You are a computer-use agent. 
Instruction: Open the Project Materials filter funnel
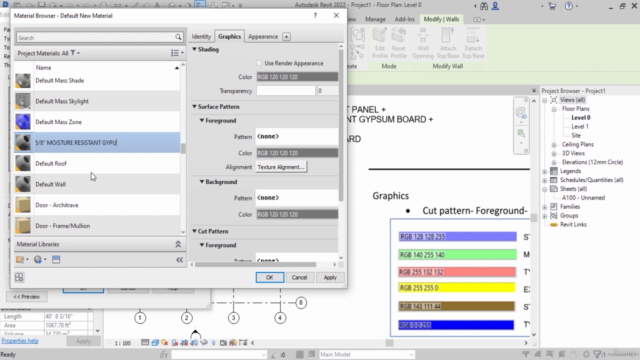pos(73,53)
